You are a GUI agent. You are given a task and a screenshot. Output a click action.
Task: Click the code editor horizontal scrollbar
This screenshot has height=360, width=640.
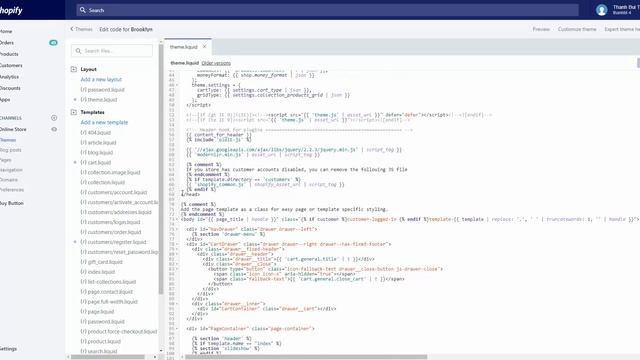pyautogui.click(x=307, y=357)
